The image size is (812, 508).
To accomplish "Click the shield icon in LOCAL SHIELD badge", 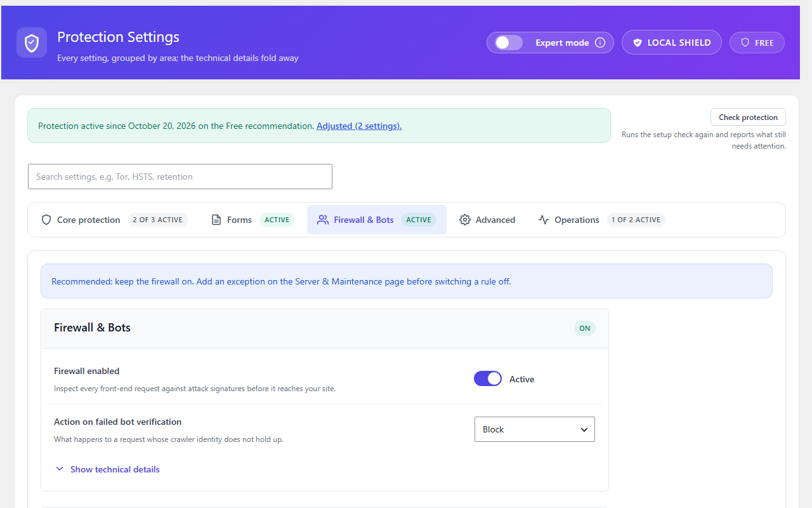I will tap(638, 43).
